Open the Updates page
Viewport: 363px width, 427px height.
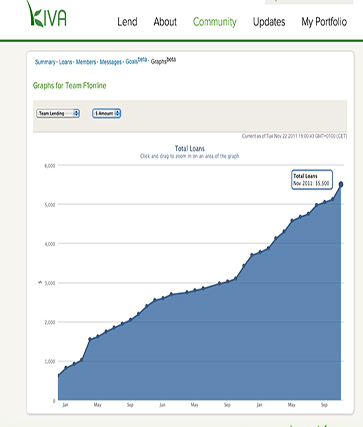(269, 22)
